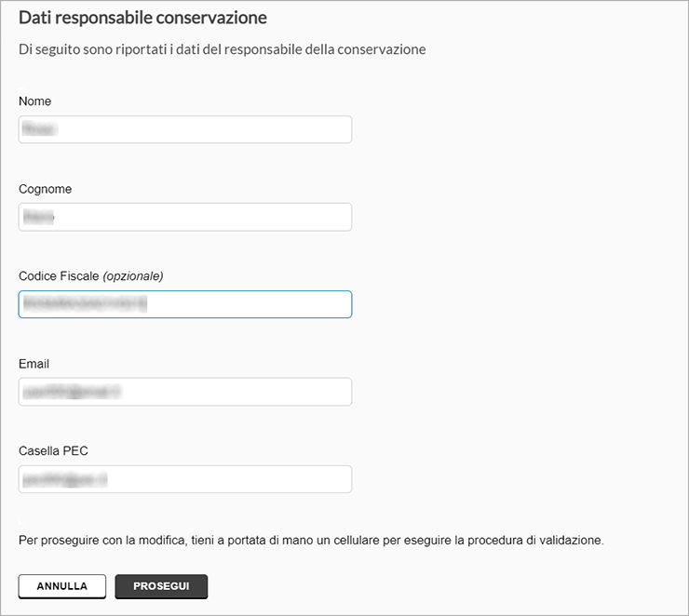
Task: Focus the Nome input field
Action: pyautogui.click(x=185, y=129)
